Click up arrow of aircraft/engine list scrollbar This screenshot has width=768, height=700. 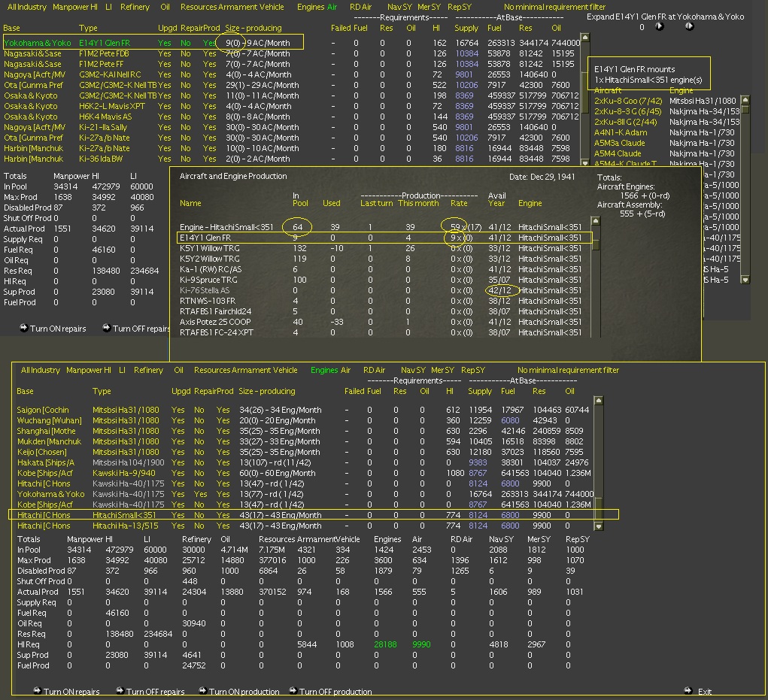click(x=745, y=100)
